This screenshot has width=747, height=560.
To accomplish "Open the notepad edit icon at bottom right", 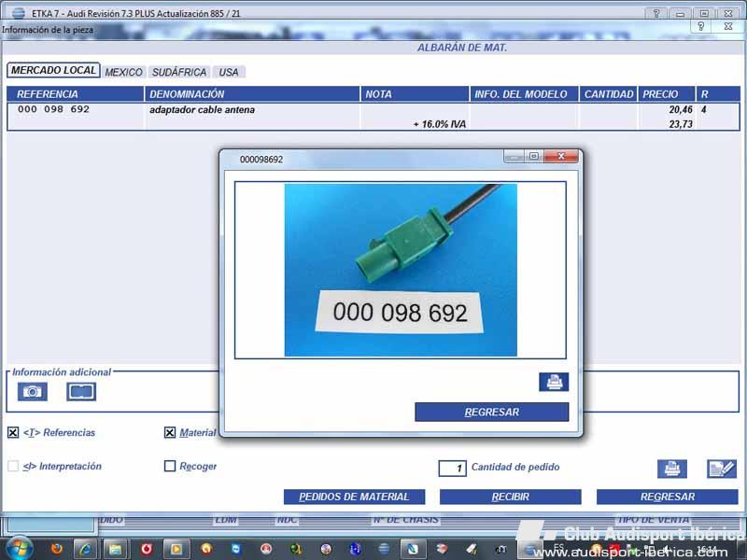I will (x=721, y=469).
